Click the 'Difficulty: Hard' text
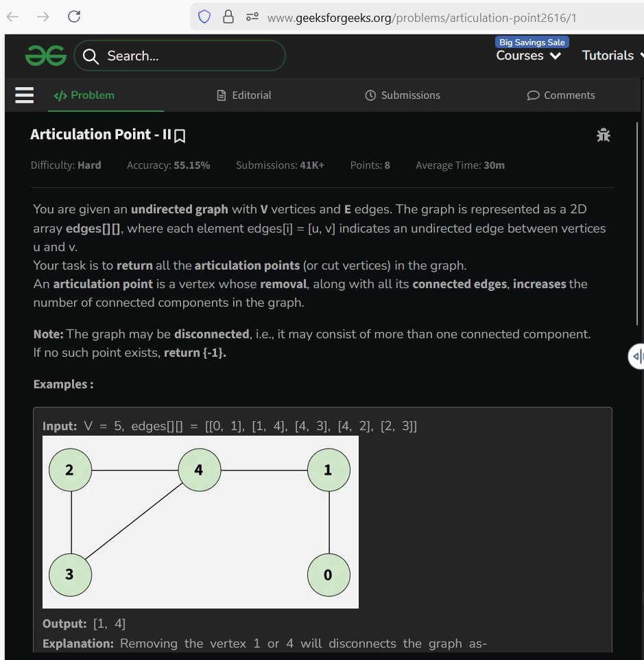 (66, 165)
